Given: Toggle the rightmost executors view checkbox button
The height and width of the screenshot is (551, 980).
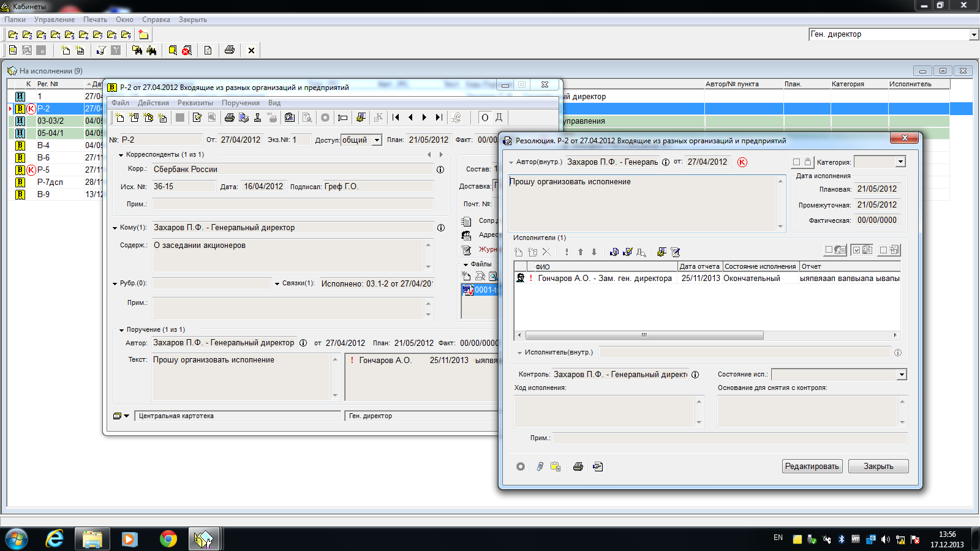Looking at the screenshot, I should 889,250.
